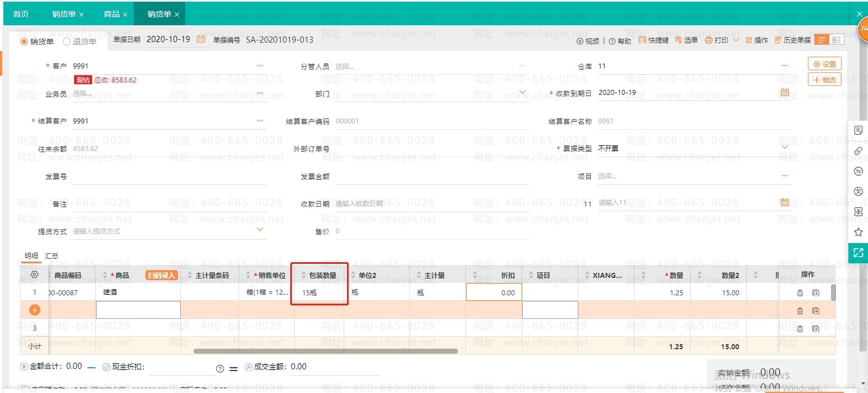
Task: Click the 备注 input field
Action: click(x=170, y=204)
